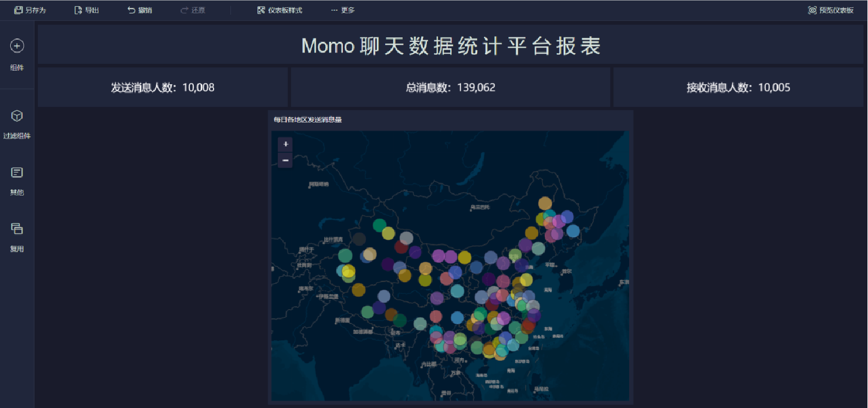The height and width of the screenshot is (408, 868).
Task: Open the 组件 add component panel
Action: (17, 55)
